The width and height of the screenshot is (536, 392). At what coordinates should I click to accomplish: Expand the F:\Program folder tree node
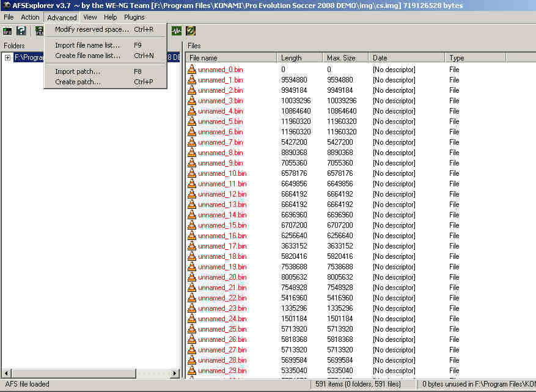[7, 57]
